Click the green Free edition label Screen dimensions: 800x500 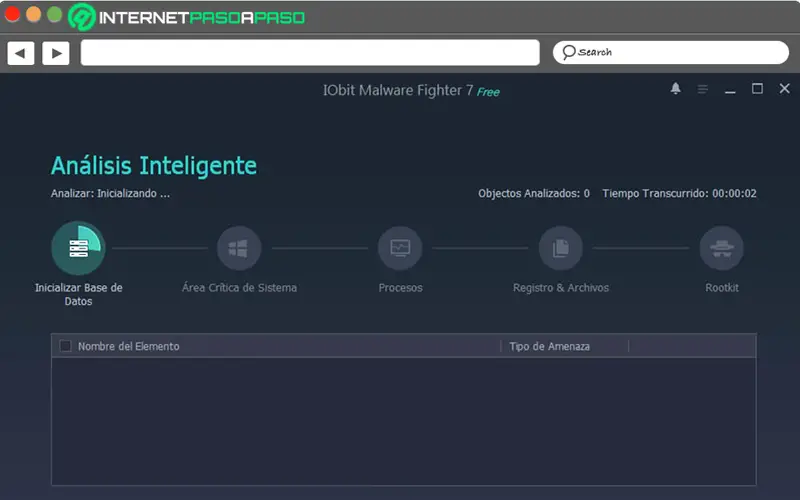tap(488, 92)
